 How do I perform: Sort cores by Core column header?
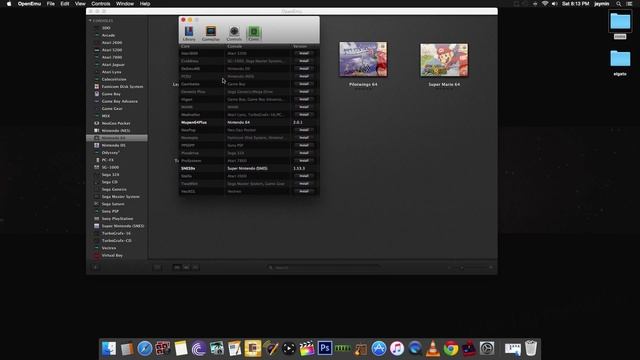pos(202,47)
